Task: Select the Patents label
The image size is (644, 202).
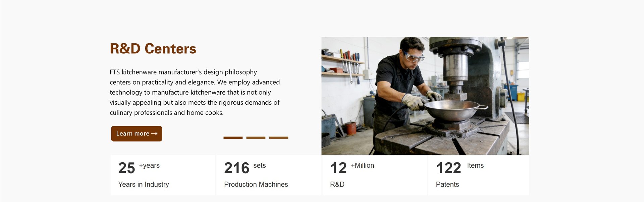Action: tap(447, 184)
